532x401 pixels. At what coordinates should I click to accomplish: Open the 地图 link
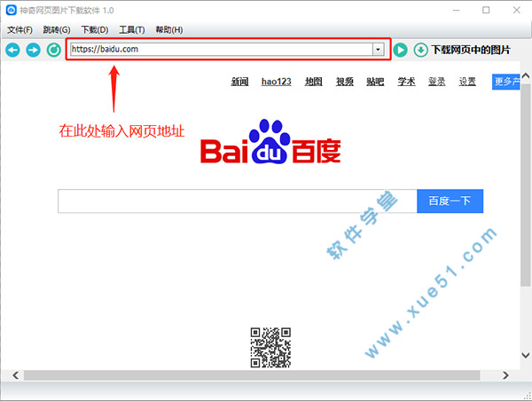(x=314, y=82)
